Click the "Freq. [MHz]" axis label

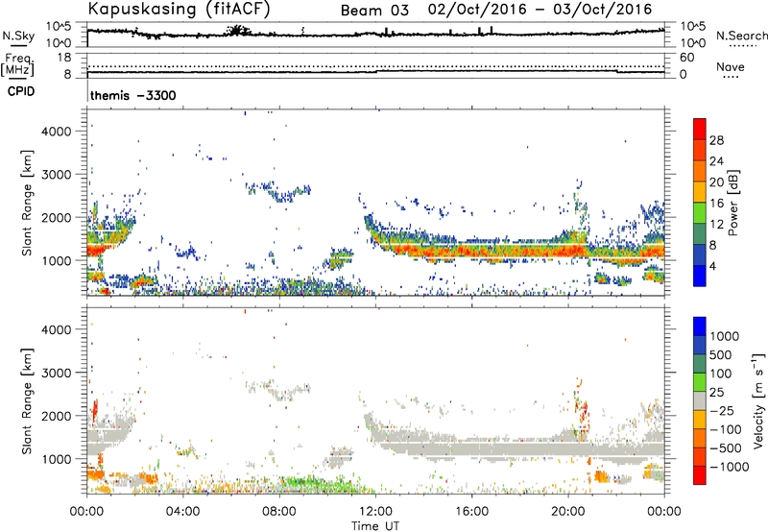click(x=17, y=64)
